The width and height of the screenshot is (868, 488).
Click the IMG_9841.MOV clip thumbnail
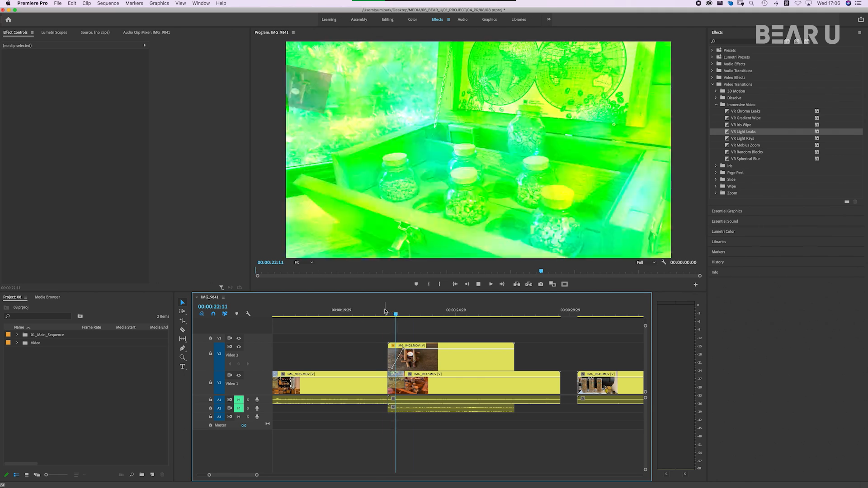click(597, 385)
